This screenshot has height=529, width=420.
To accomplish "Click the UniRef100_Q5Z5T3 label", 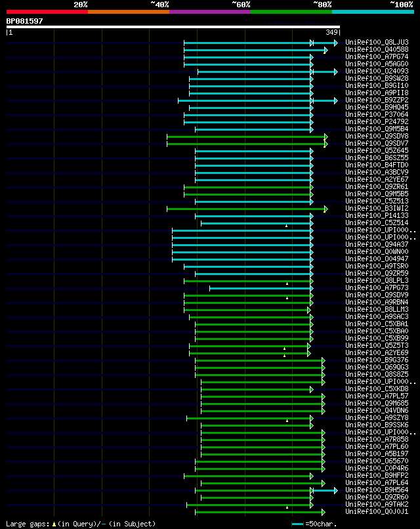I will click(377, 345).
